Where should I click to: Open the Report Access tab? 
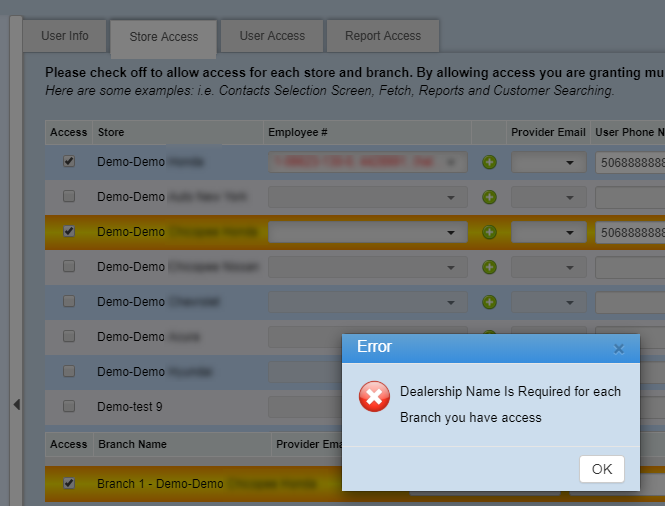coord(383,36)
